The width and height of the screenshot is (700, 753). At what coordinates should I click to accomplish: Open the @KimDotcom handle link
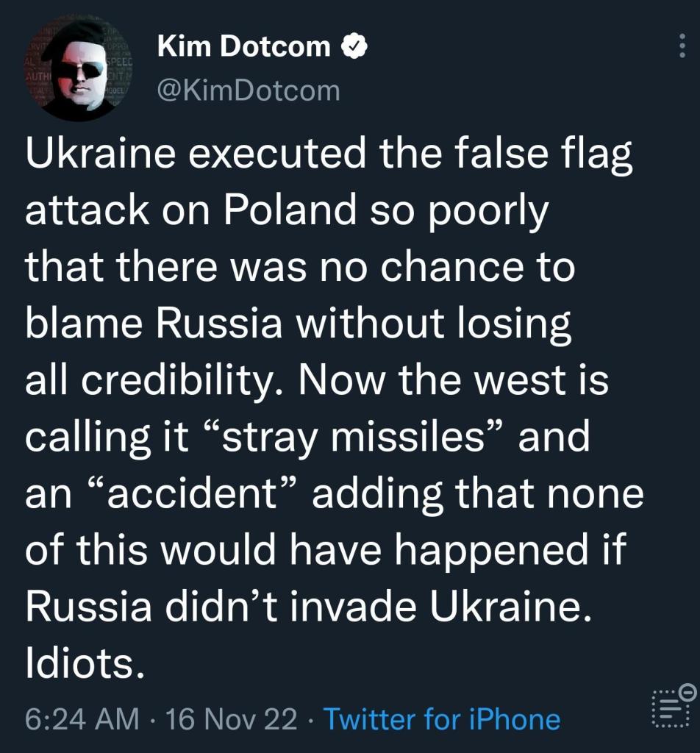pos(249,90)
